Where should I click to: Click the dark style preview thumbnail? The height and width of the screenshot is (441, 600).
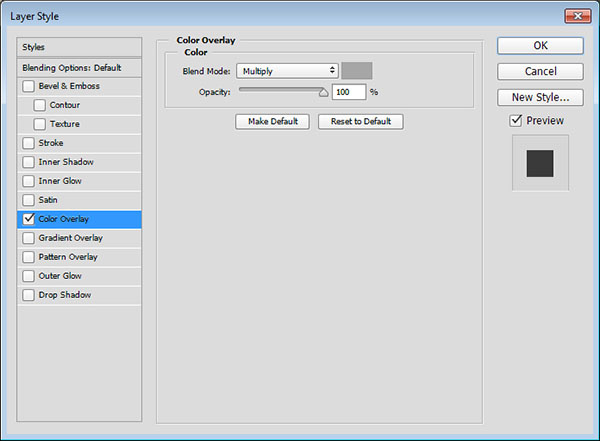[540, 163]
